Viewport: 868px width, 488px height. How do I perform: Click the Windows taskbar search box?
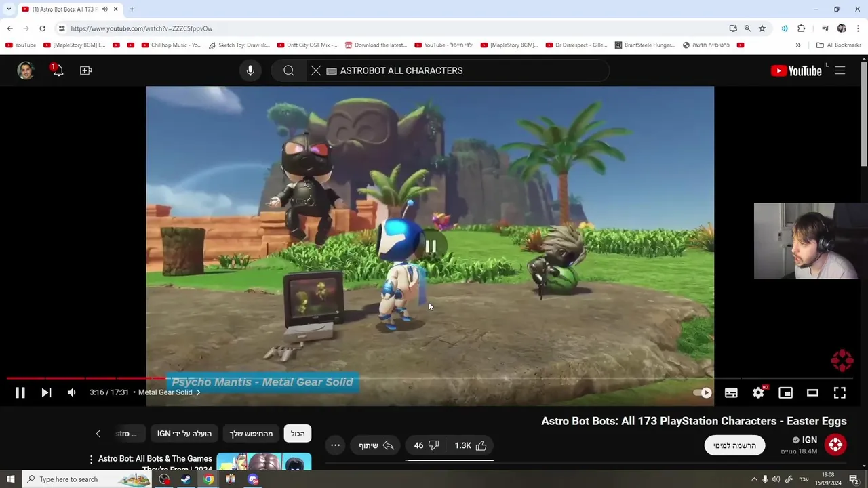coord(86,479)
